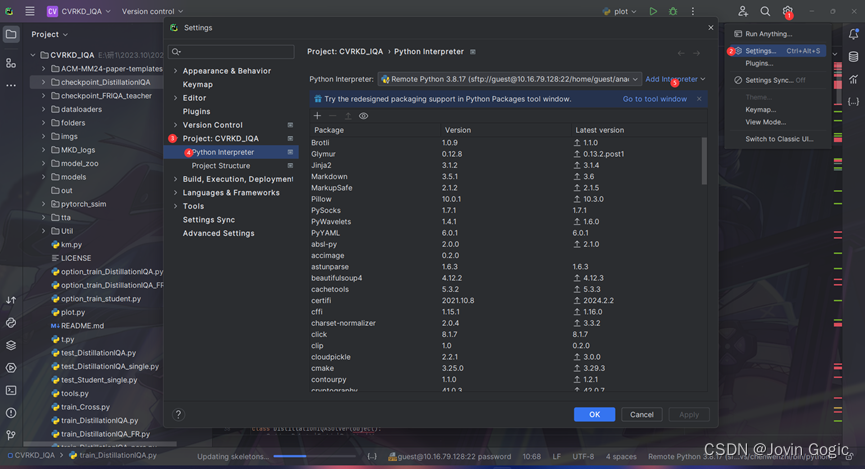
Task: Select the Pillow package row
Action: pyautogui.click(x=508, y=199)
